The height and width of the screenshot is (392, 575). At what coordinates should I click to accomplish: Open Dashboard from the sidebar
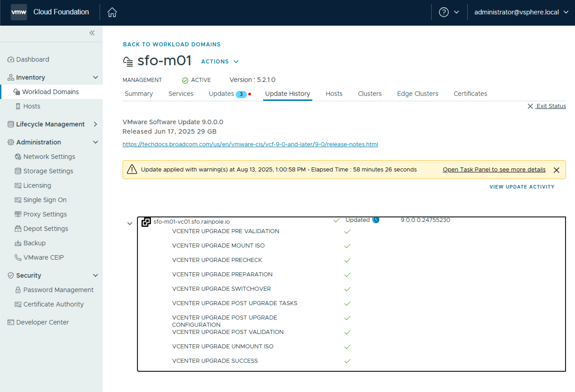pos(32,59)
